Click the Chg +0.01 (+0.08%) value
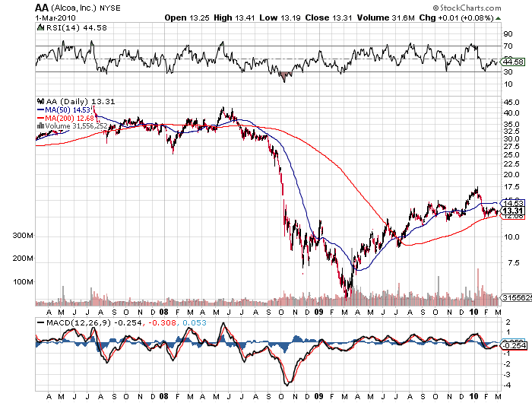Image resolution: width=532 pixels, height=403 pixels. click(456, 17)
